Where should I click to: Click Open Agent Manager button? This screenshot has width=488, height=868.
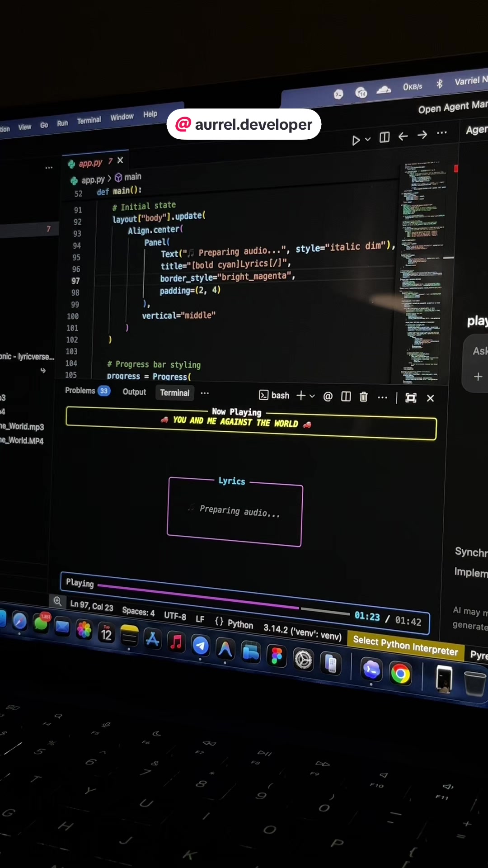(x=453, y=107)
